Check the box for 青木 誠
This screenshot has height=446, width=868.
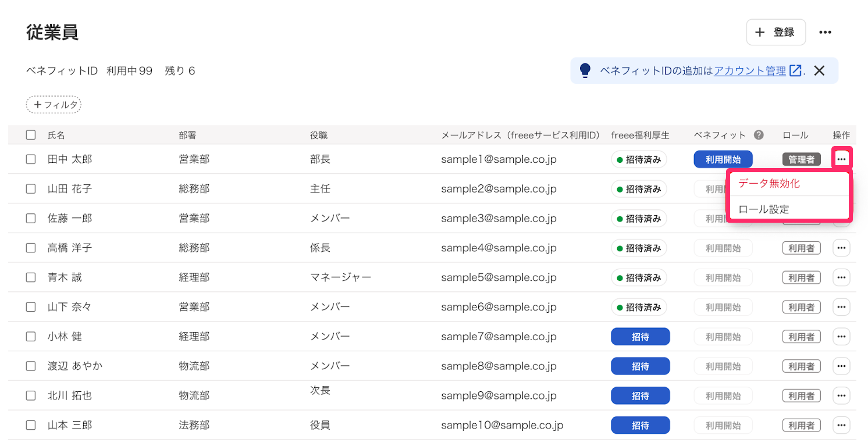click(31, 278)
